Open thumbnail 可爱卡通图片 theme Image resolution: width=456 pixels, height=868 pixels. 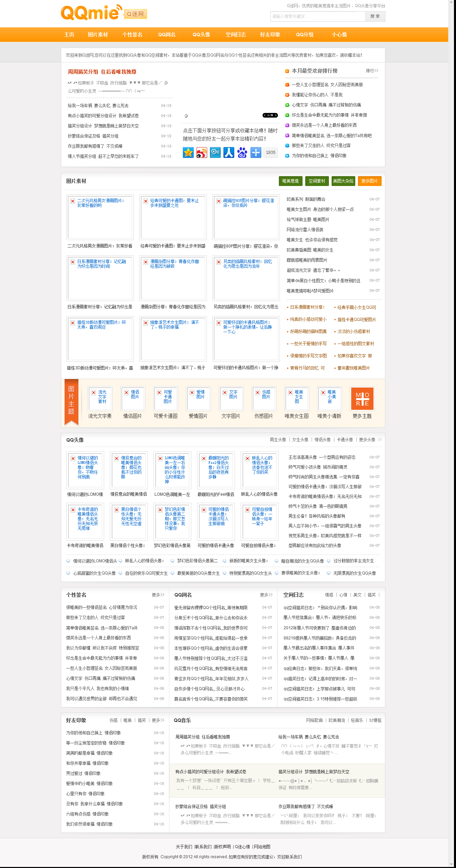pos(165,398)
